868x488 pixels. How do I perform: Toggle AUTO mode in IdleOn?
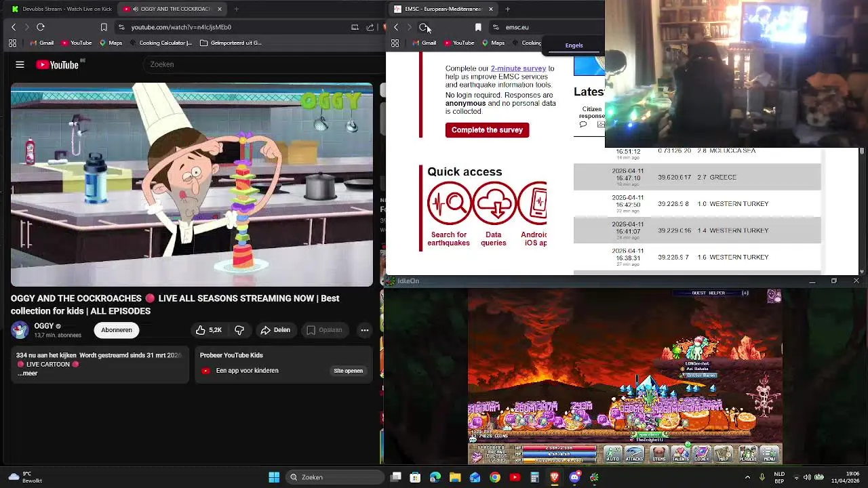pyautogui.click(x=612, y=454)
